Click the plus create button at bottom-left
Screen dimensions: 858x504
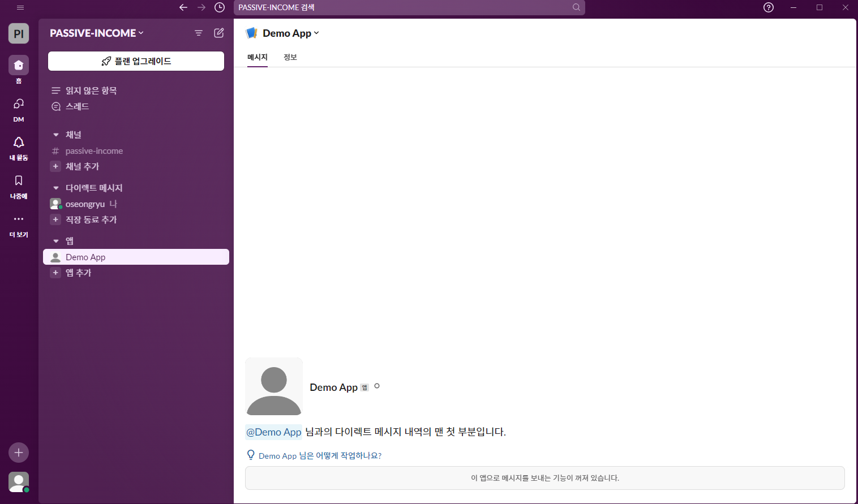tap(19, 453)
